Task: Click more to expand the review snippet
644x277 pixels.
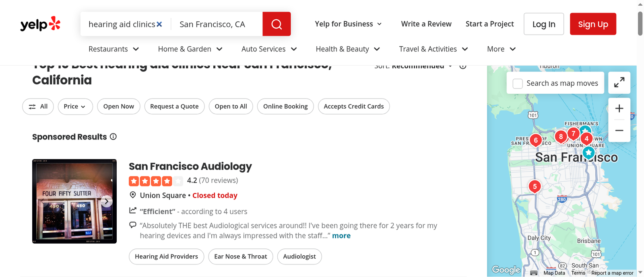Action: (x=341, y=236)
